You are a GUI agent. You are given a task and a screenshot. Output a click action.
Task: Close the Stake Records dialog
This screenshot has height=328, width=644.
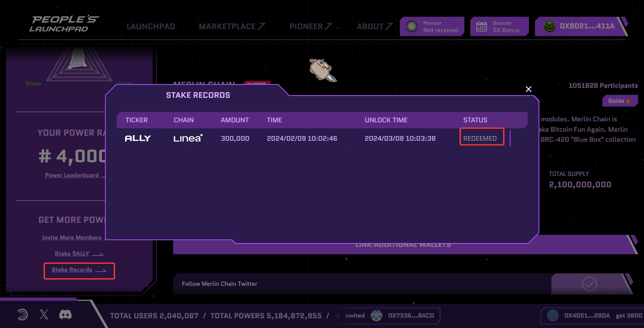(x=528, y=89)
